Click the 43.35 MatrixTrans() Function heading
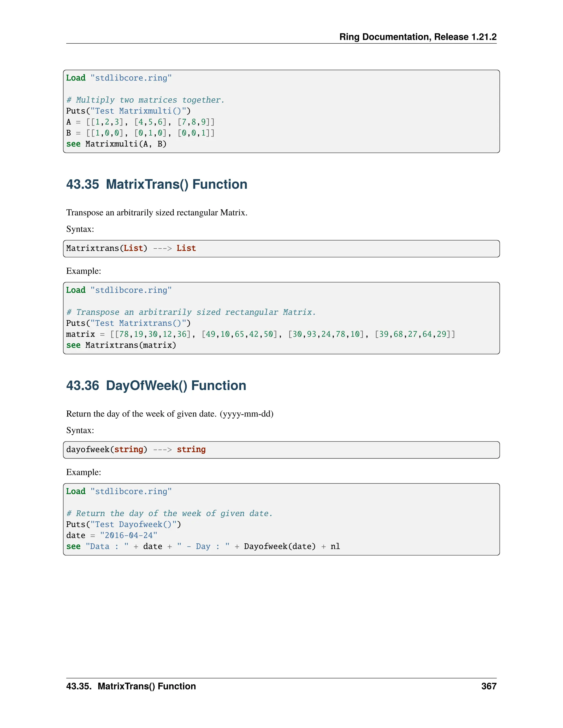Image resolution: width=563 pixels, height=728 pixels. (x=156, y=184)
